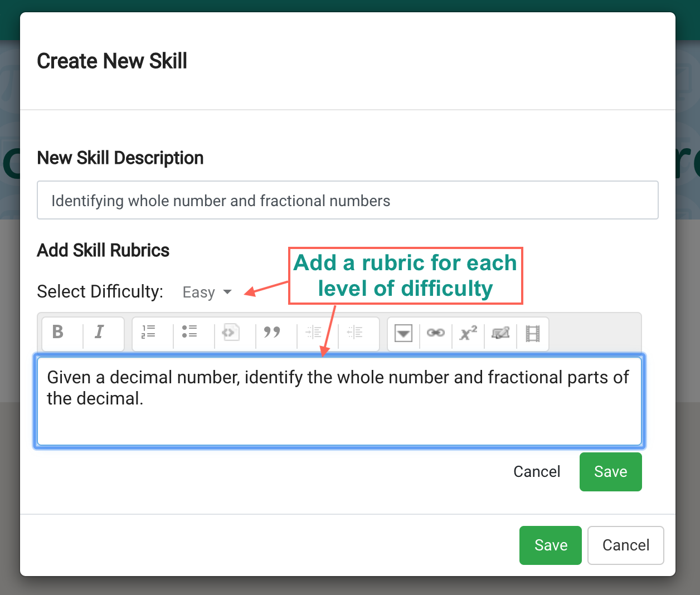The image size is (700, 595).
Task: Insert a hyperlink with link icon
Action: pos(435,334)
